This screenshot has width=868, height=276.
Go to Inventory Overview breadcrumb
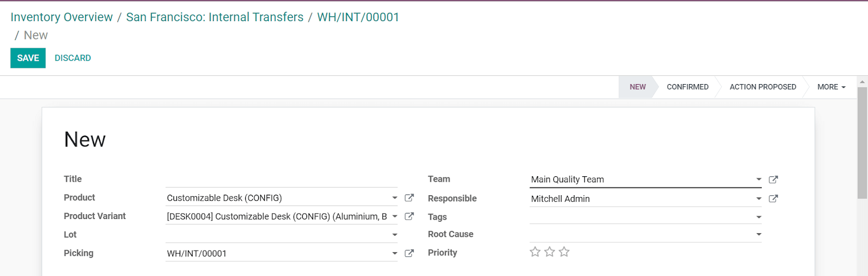tap(61, 17)
